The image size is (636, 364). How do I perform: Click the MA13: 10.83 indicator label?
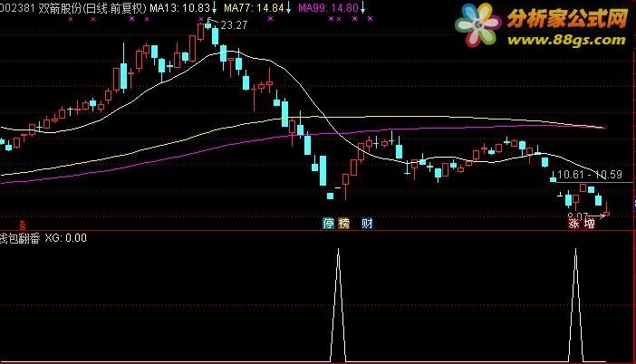click(180, 8)
